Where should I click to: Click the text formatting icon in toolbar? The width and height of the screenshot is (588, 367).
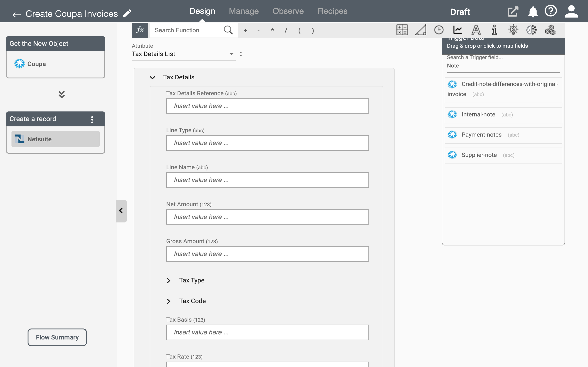point(476,30)
